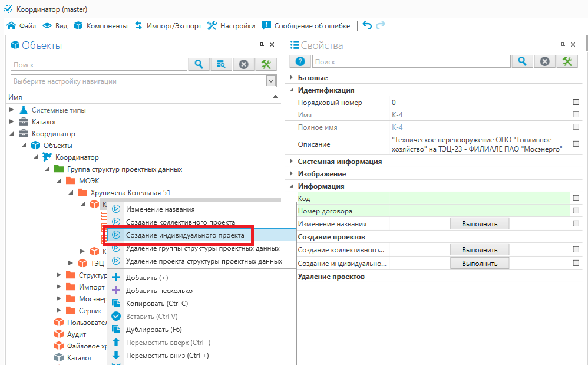Click the search magnifier in the Properties panel
Screen dimensions: 588x365
click(522, 61)
